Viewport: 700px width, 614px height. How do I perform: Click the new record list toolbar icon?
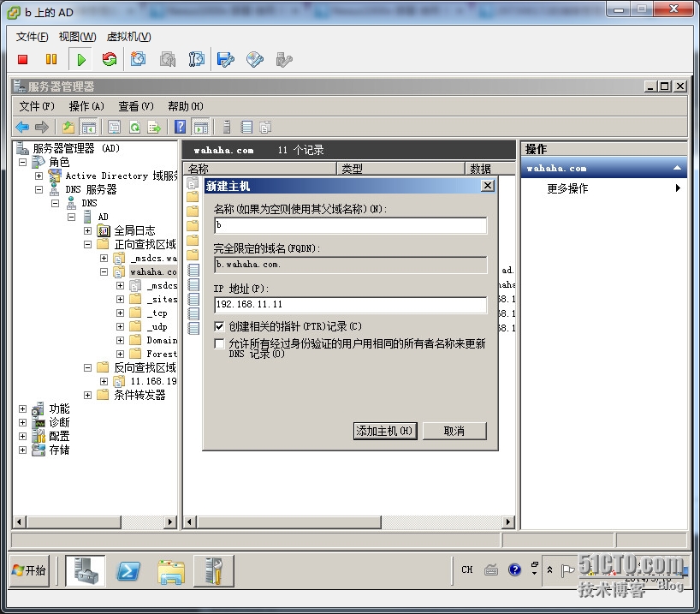[246, 128]
